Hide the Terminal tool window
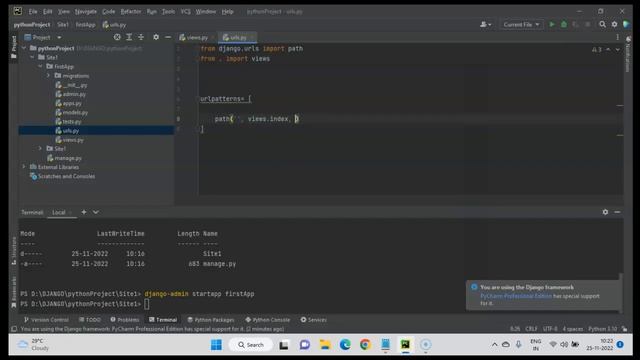640x360 pixels. (x=617, y=212)
